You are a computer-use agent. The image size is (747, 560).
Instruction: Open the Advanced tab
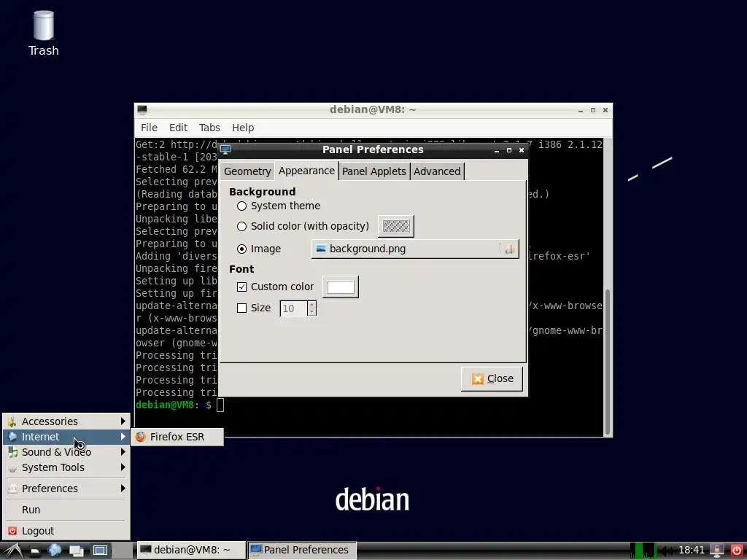437,171
